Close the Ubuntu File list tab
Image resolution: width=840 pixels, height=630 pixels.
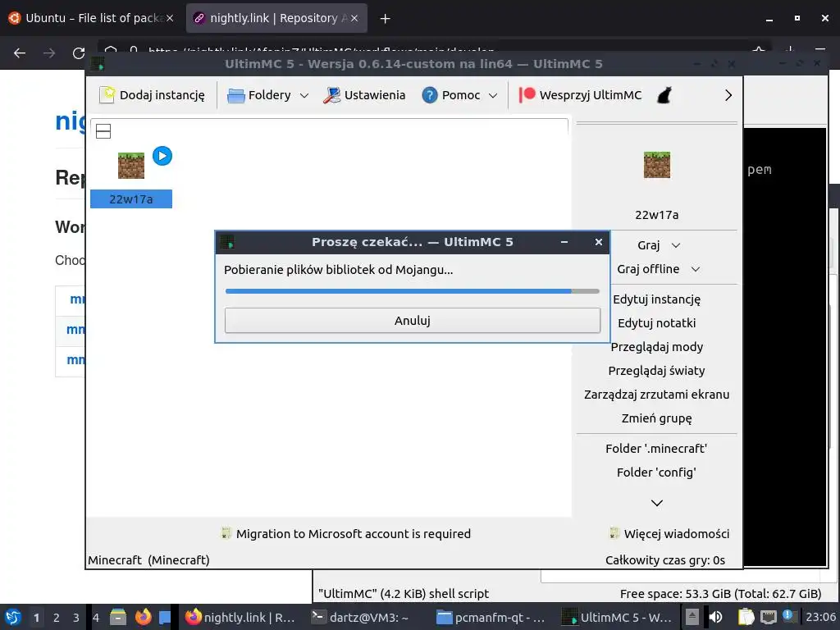(x=170, y=18)
